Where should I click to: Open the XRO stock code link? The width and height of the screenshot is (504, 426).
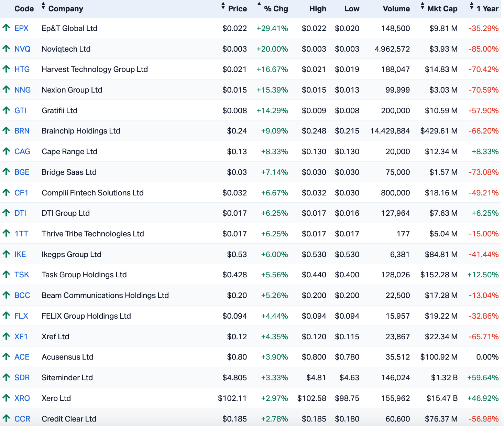click(x=22, y=398)
